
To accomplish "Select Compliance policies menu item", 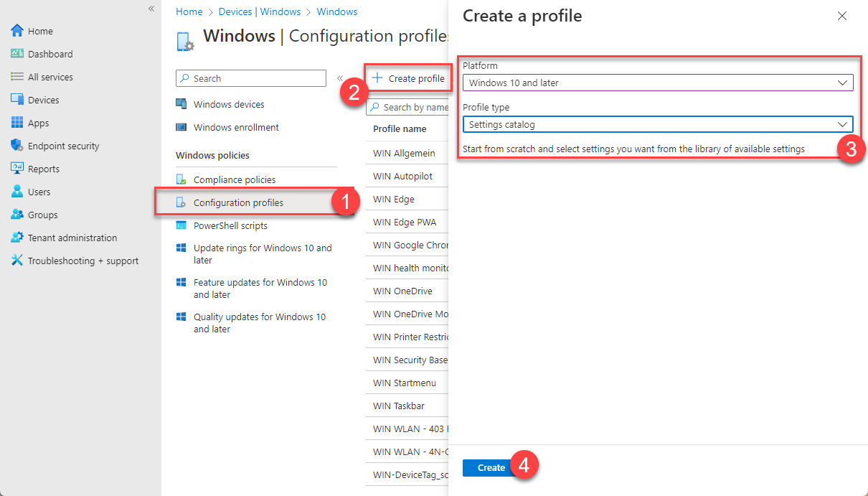I will pos(235,179).
